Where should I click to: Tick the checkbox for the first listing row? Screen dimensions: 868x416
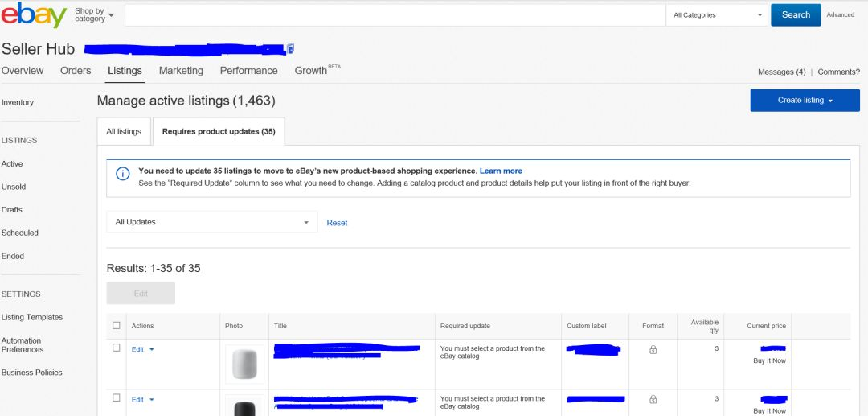117,348
